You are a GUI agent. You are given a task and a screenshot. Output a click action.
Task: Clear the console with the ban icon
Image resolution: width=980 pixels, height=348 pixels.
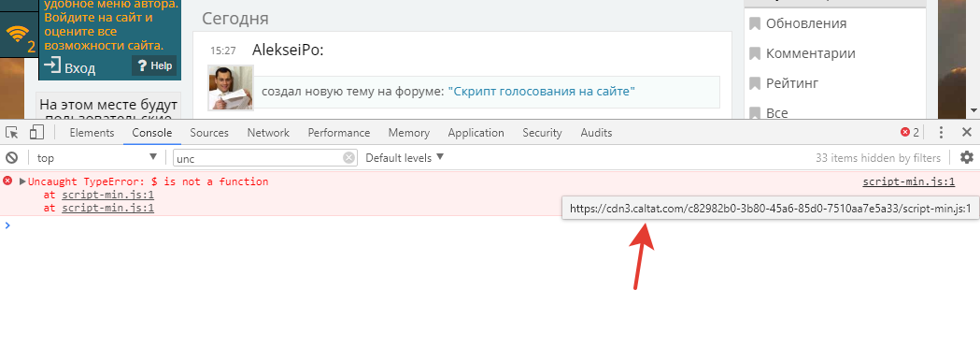pos(11,158)
